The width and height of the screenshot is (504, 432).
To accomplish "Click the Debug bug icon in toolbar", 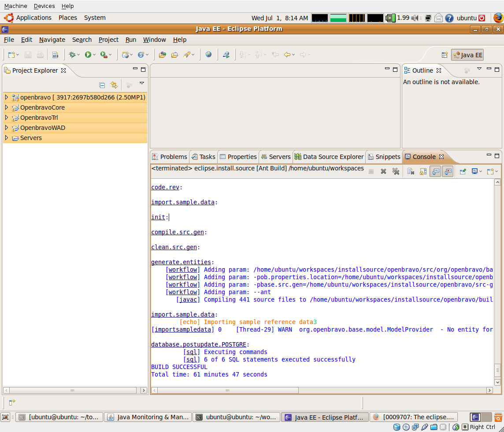I will click(x=72, y=55).
